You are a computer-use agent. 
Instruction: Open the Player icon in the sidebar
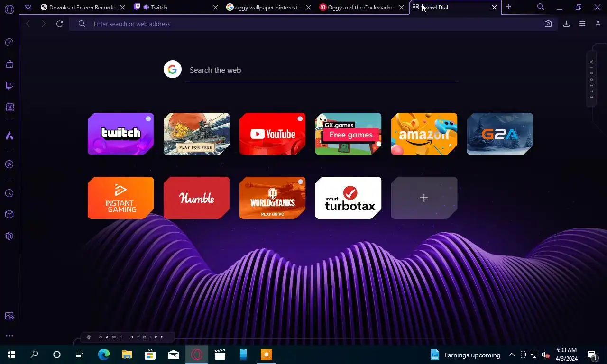pyautogui.click(x=9, y=164)
